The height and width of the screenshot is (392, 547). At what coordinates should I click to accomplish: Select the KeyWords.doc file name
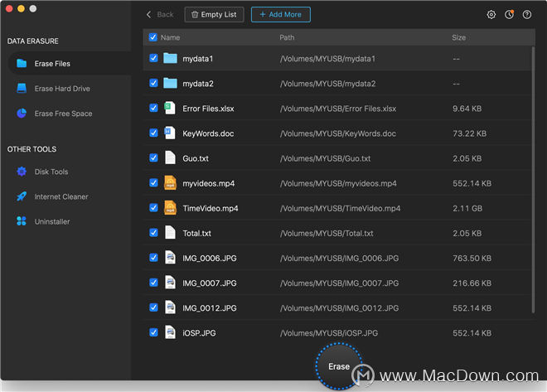tap(208, 133)
